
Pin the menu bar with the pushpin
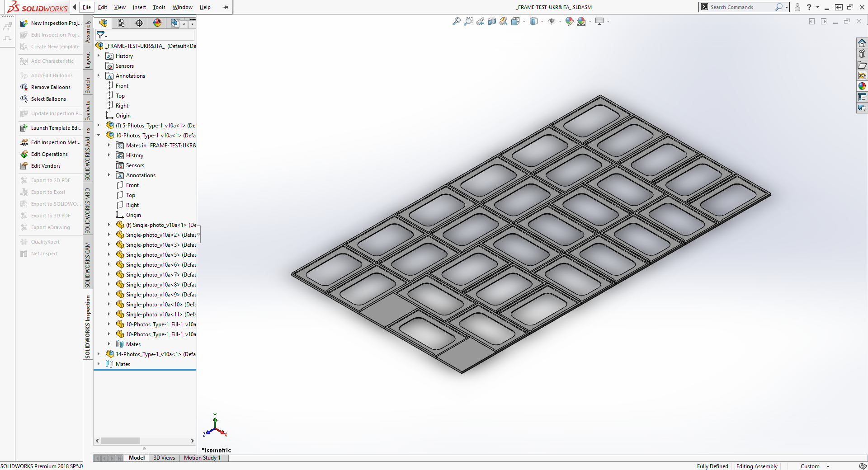(225, 7)
